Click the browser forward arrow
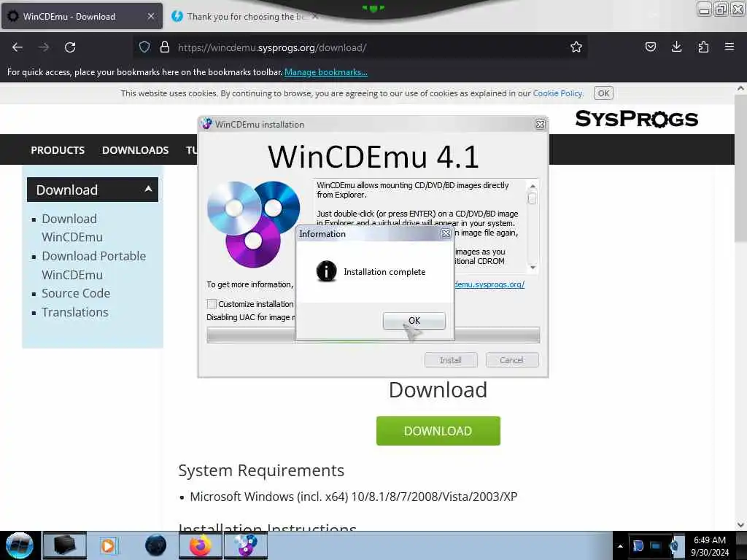 point(44,47)
